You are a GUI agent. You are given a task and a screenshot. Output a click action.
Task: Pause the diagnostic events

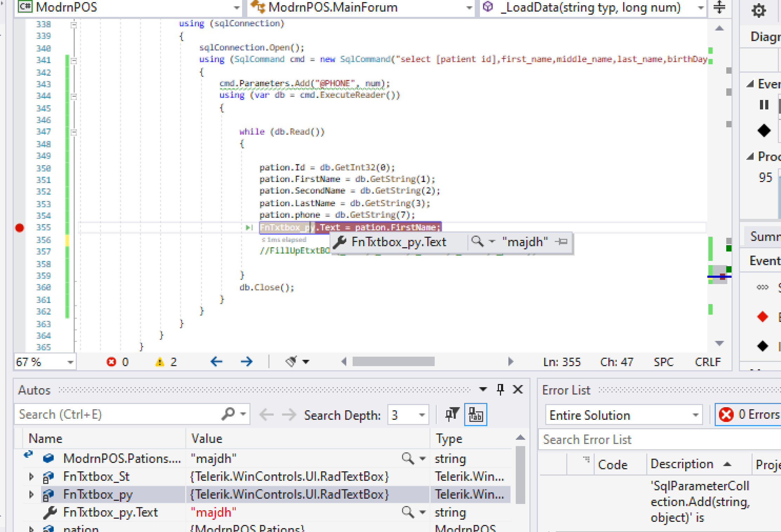(764, 105)
